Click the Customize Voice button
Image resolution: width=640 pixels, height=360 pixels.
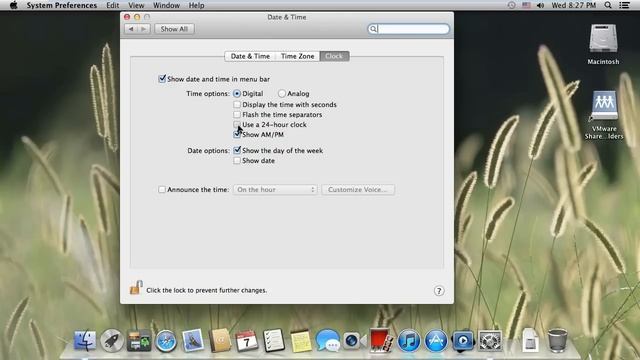click(x=358, y=189)
